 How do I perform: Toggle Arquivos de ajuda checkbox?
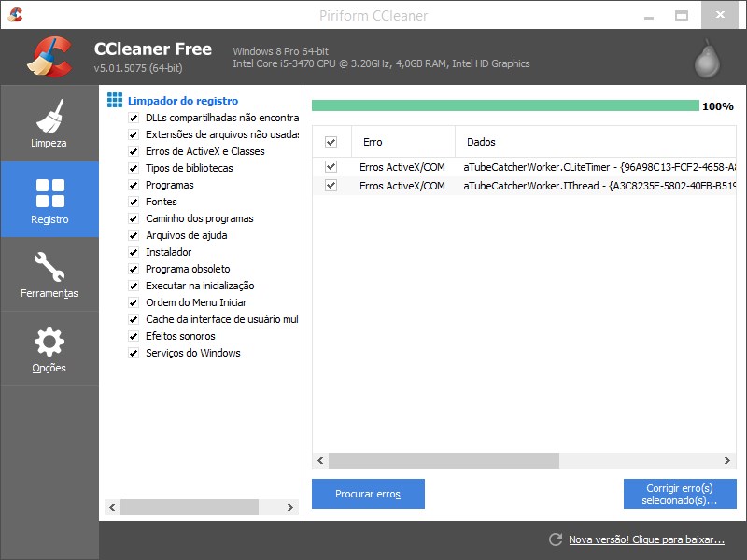[134, 235]
